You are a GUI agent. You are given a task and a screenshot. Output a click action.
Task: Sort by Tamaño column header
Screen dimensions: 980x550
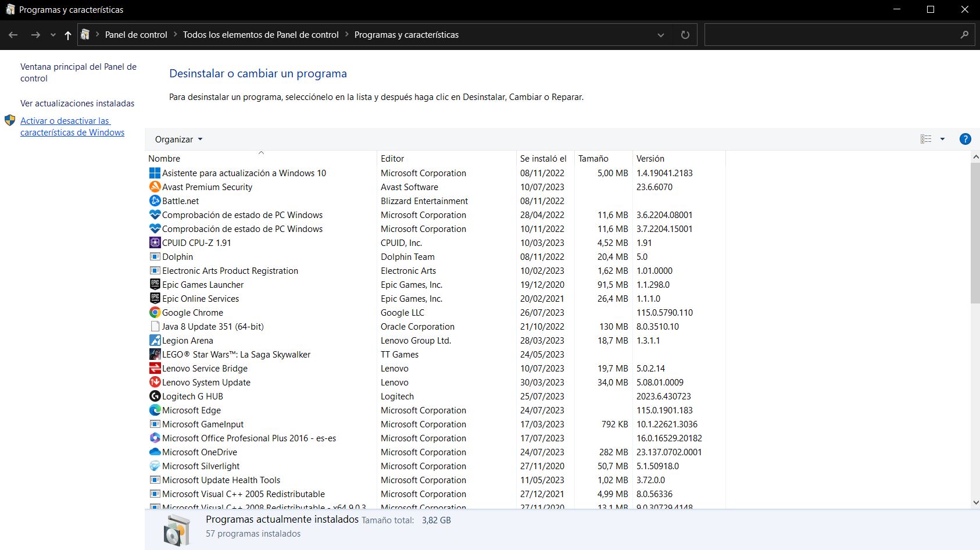pyautogui.click(x=603, y=158)
